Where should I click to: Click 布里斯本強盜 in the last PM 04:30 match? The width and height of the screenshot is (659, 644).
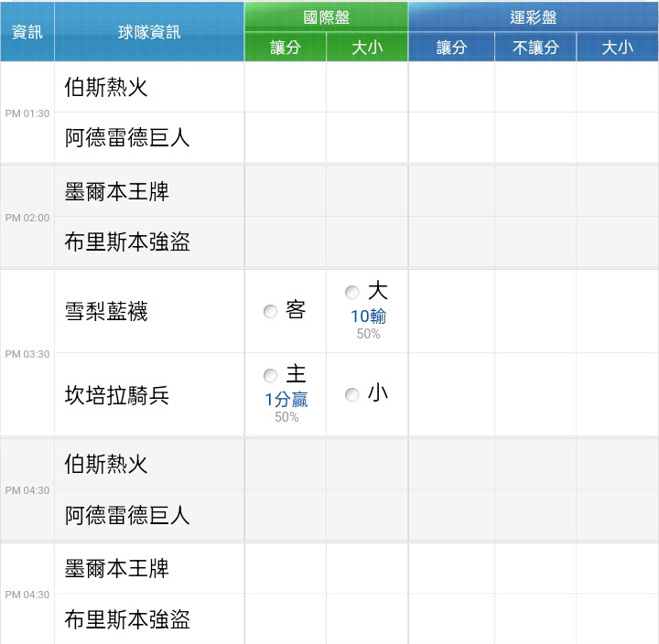tap(127, 618)
